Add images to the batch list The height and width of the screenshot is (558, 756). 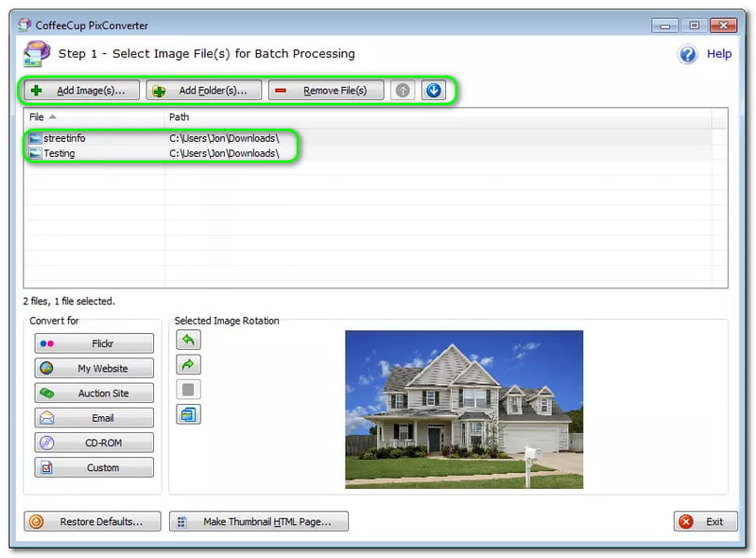click(x=82, y=91)
